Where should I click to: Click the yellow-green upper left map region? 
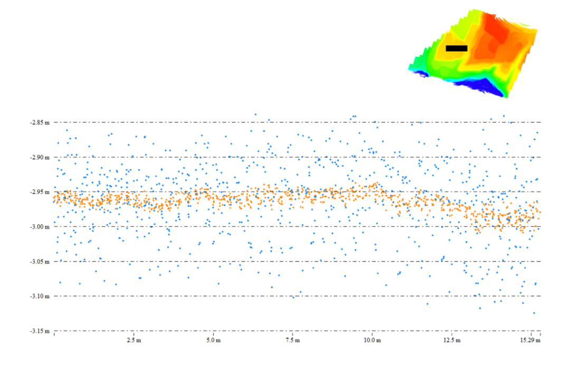click(x=457, y=24)
